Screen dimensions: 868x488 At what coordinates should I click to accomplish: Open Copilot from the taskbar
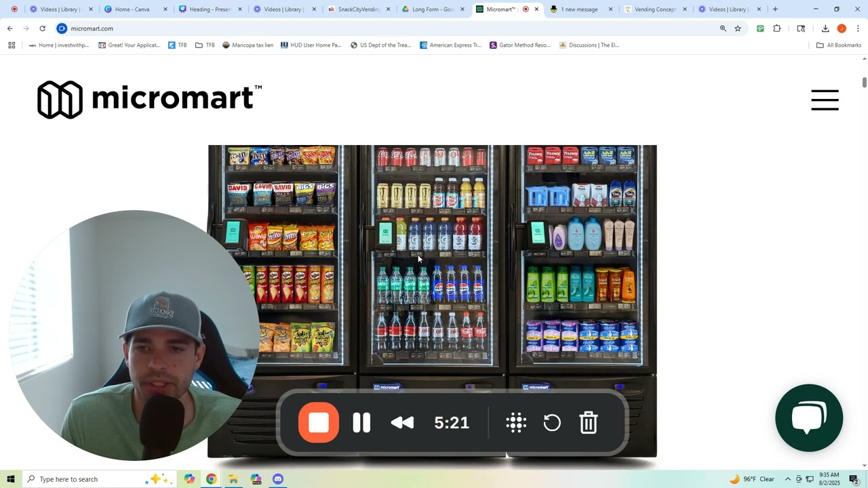point(189,479)
